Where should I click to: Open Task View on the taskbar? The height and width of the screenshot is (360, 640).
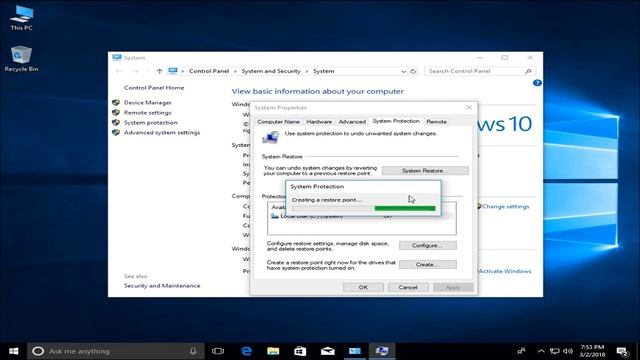(x=218, y=351)
